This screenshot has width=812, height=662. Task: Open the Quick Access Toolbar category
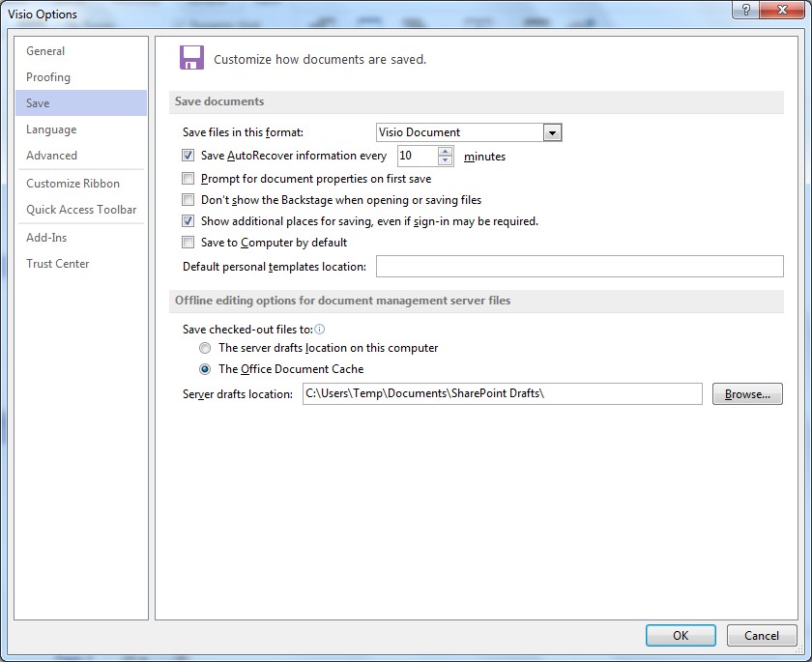(x=81, y=210)
